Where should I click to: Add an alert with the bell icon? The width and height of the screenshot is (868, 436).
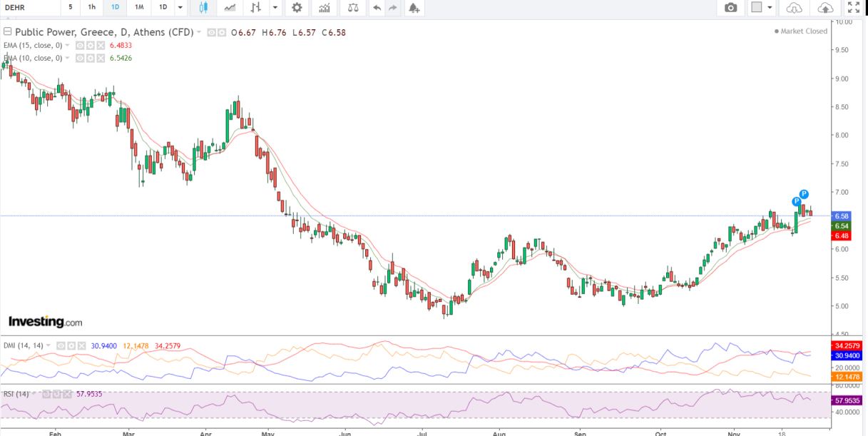click(414, 7)
